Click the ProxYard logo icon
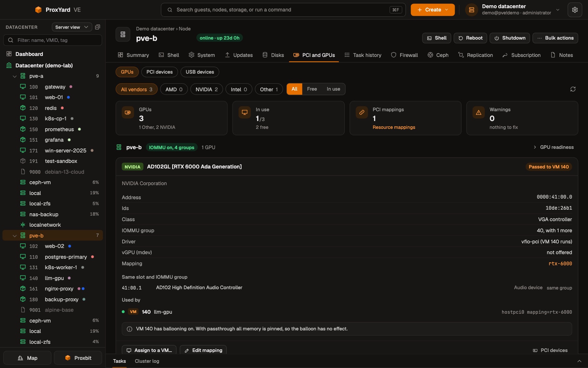588x368 pixels. (x=38, y=10)
